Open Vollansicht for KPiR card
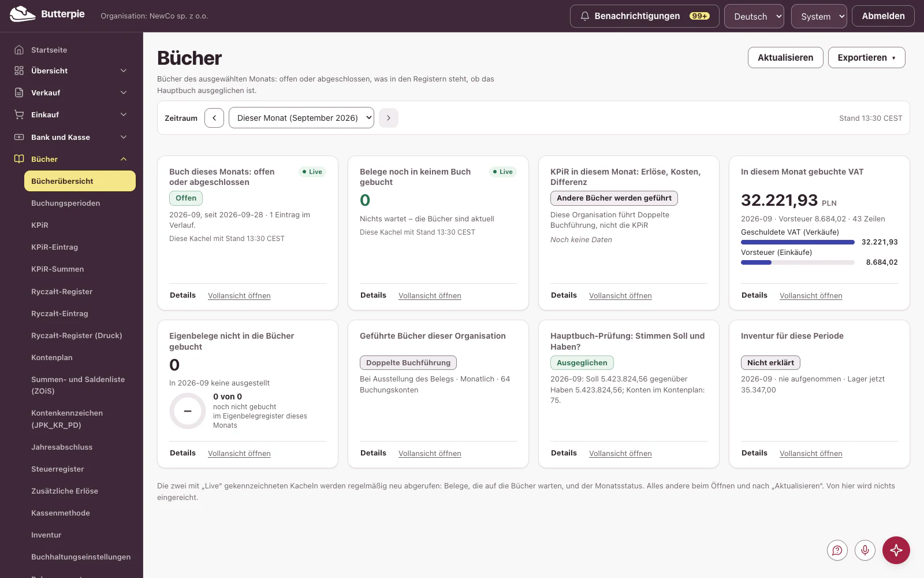The width and height of the screenshot is (924, 578). point(620,295)
